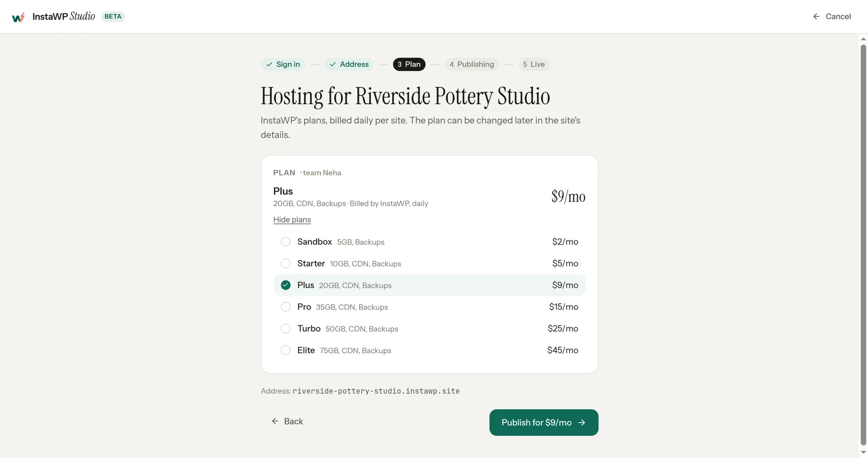This screenshot has height=458, width=868.
Task: Pick the Pro plan radio button
Action: point(286,307)
